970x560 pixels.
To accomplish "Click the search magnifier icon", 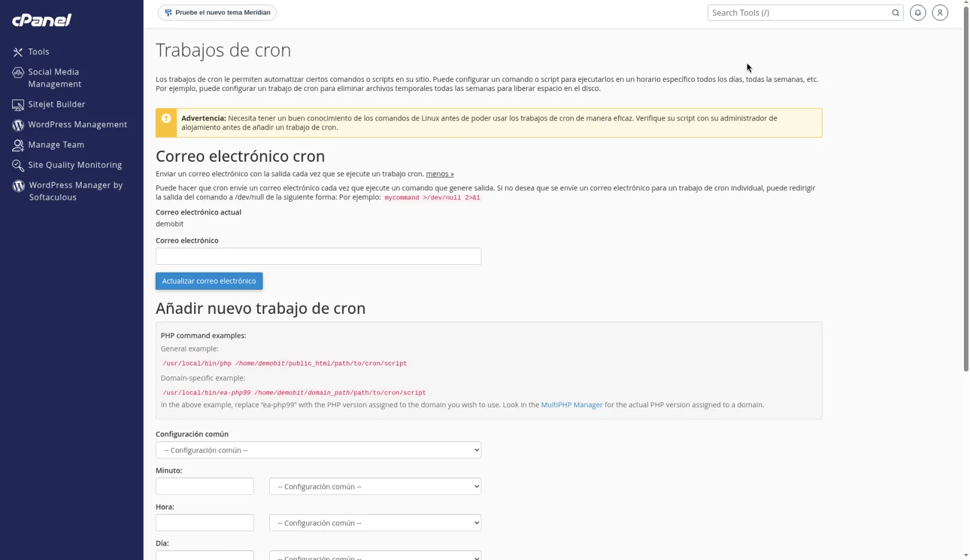I will 895,13.
